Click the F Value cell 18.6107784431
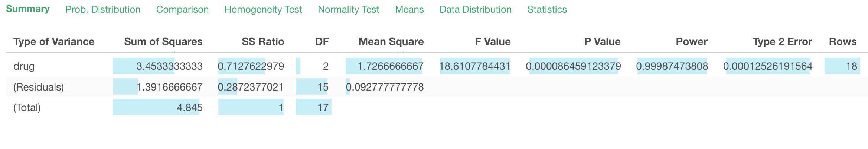 (x=475, y=66)
